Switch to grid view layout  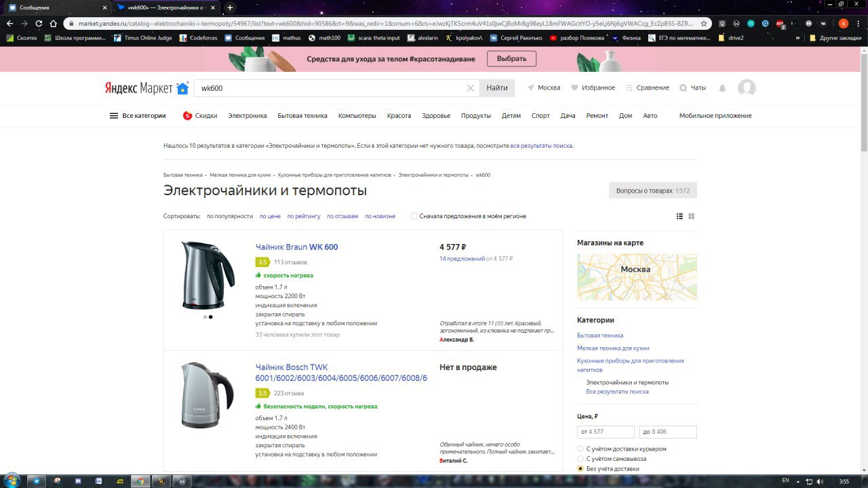pos(692,216)
